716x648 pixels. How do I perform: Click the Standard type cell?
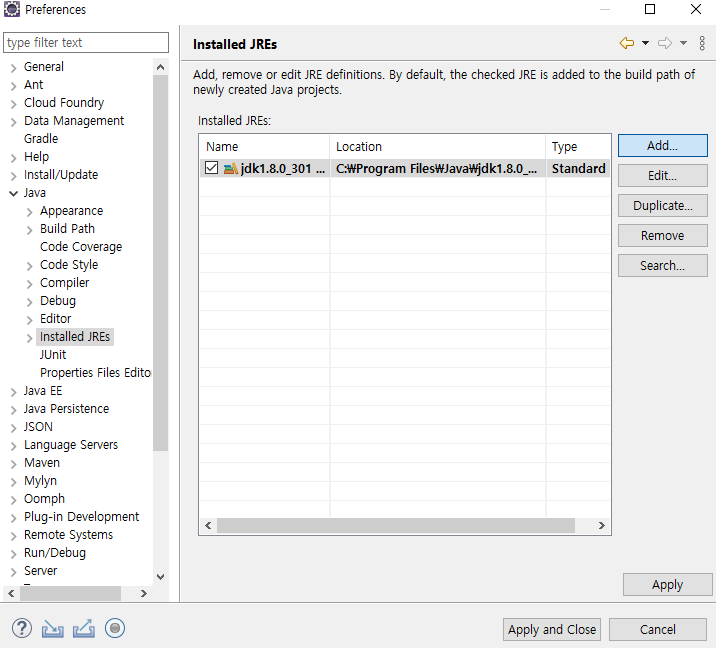click(x=578, y=169)
